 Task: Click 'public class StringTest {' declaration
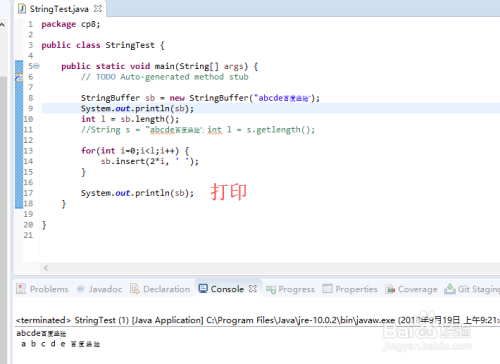tap(103, 45)
